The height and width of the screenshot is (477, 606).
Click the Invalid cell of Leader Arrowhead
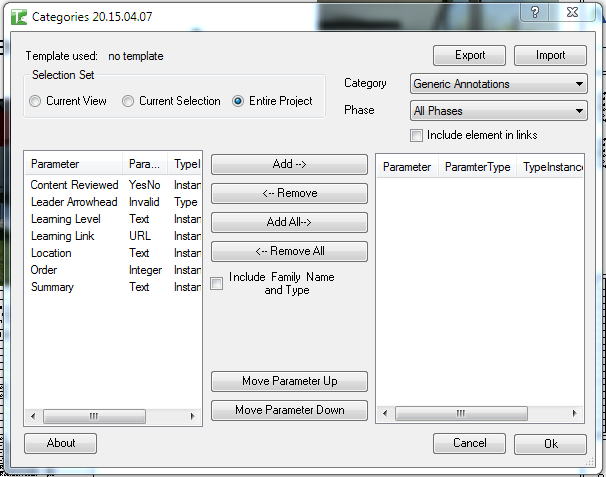coord(144,202)
